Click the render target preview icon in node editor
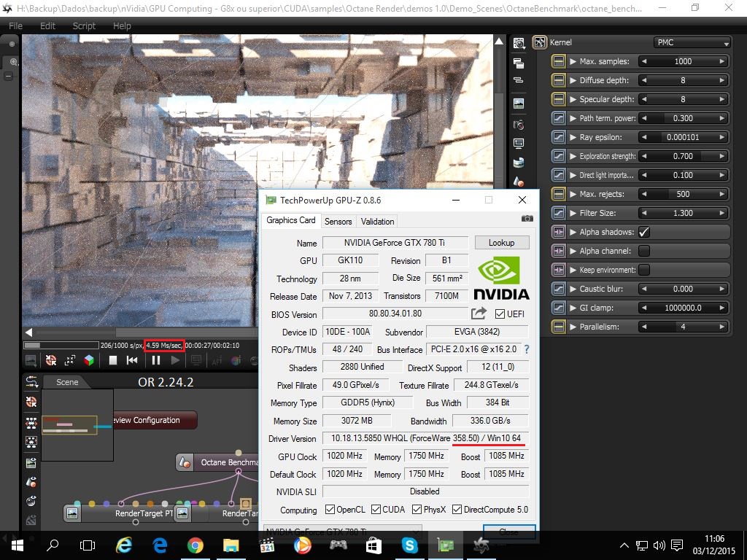The height and width of the screenshot is (560, 747). (31, 462)
